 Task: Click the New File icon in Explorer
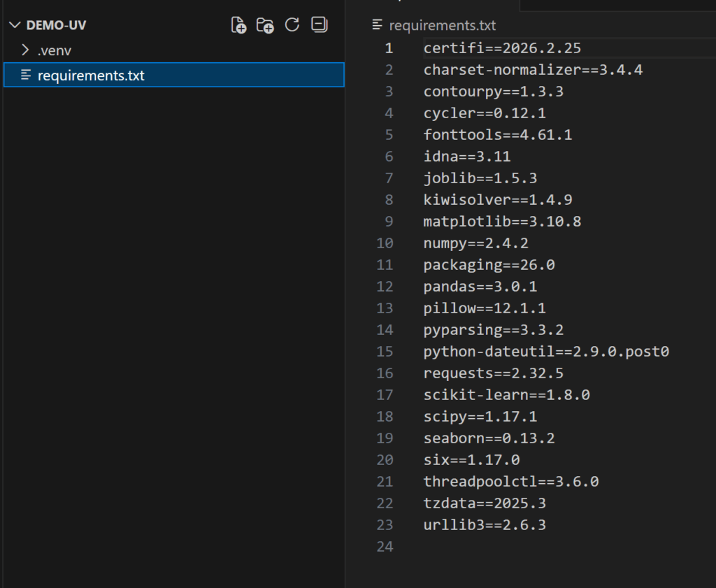pyautogui.click(x=239, y=25)
